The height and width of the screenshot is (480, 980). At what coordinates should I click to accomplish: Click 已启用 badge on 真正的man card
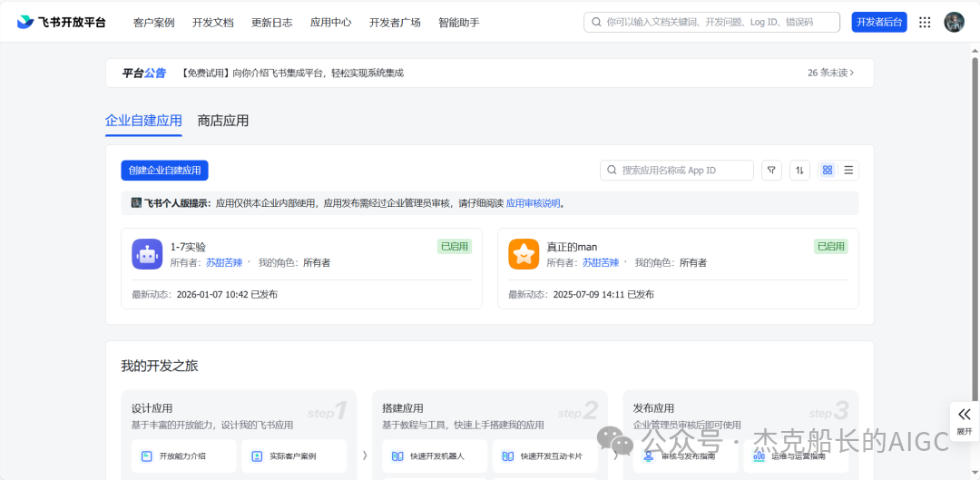(x=830, y=246)
